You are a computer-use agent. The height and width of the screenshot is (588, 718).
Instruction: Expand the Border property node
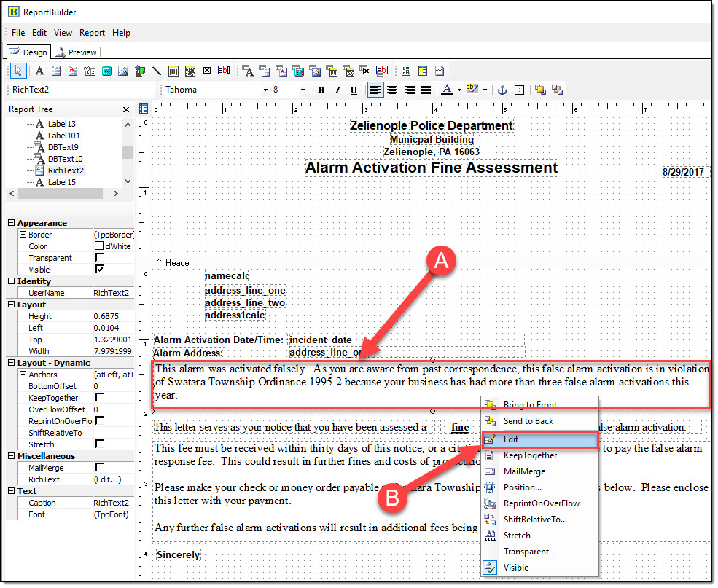click(x=23, y=235)
